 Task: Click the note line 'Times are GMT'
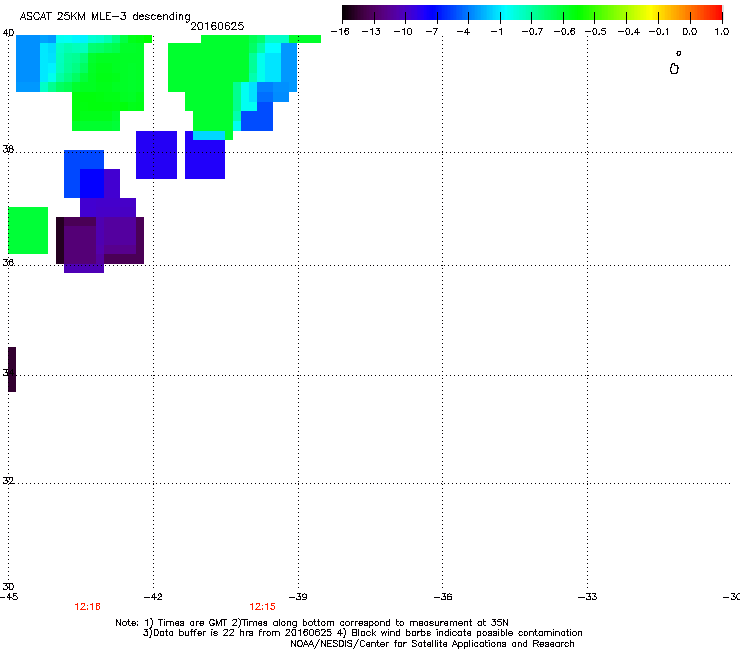point(193,623)
